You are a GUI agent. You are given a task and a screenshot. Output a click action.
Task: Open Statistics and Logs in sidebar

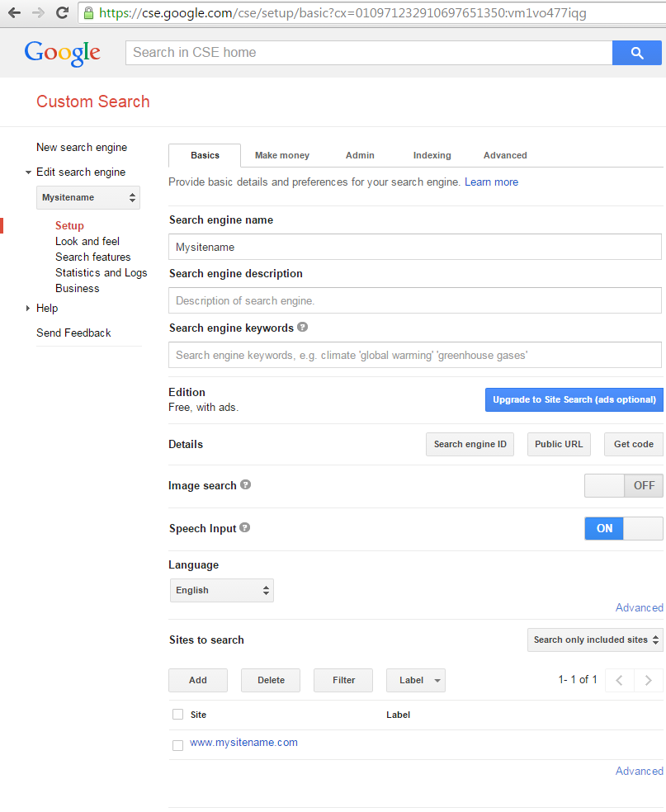pyautogui.click(x=101, y=273)
